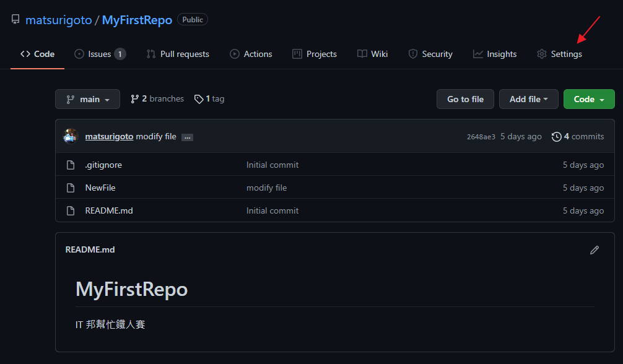Viewport: 623px width, 364px height.
Task: Open the matsurigoto owner profile link
Action: click(x=58, y=20)
